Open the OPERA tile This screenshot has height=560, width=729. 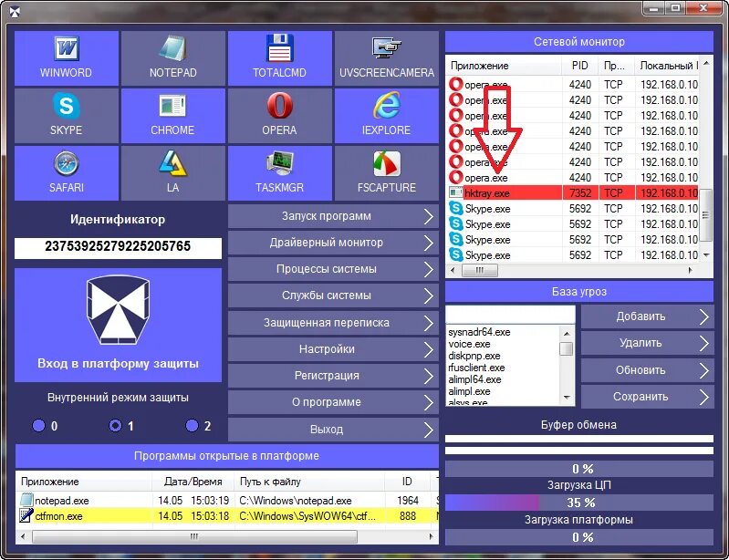280,116
